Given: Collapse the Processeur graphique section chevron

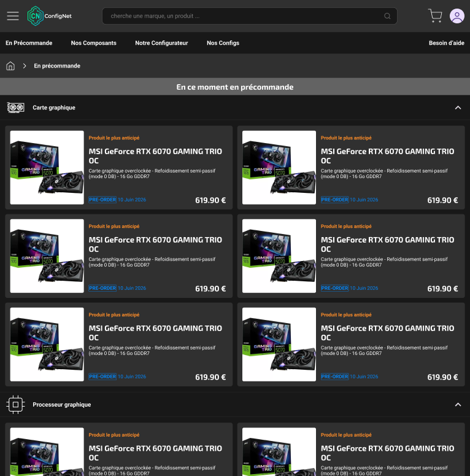Looking at the screenshot, I should pos(458,404).
